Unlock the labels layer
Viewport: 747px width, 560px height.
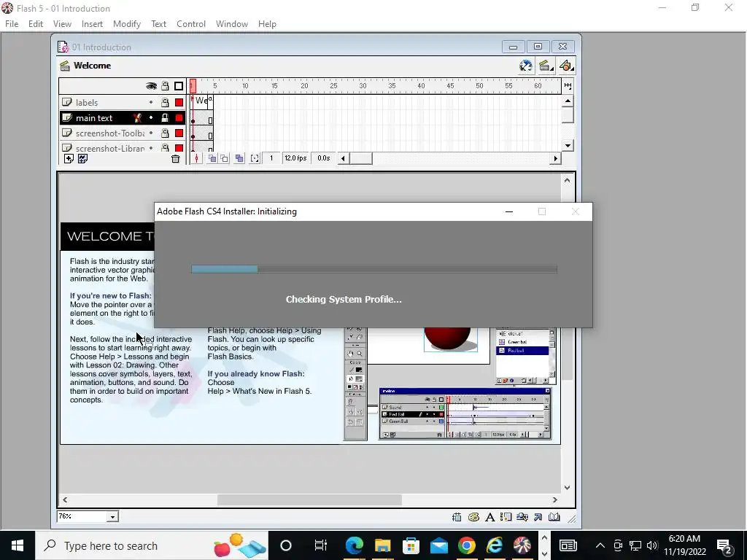[165, 102]
